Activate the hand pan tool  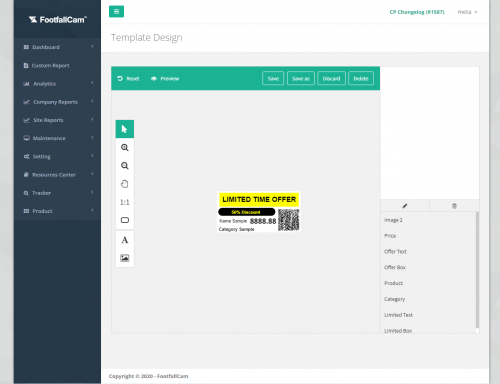pyautogui.click(x=125, y=184)
